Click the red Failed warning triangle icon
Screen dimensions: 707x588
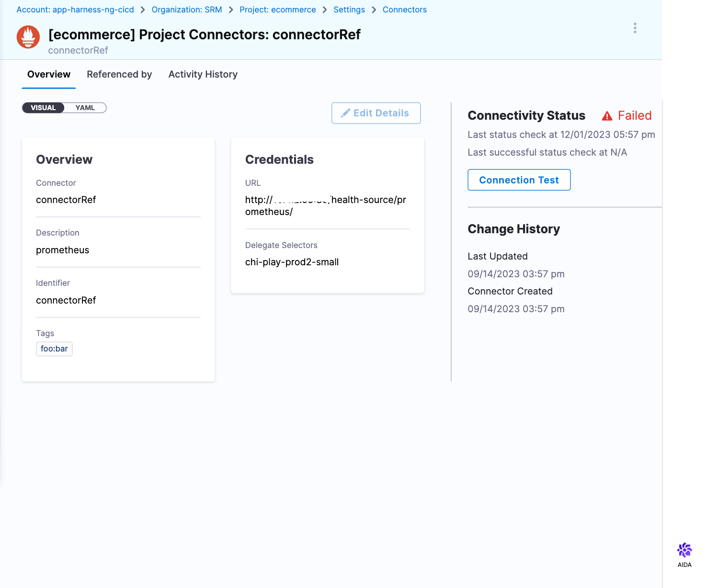[x=607, y=116]
